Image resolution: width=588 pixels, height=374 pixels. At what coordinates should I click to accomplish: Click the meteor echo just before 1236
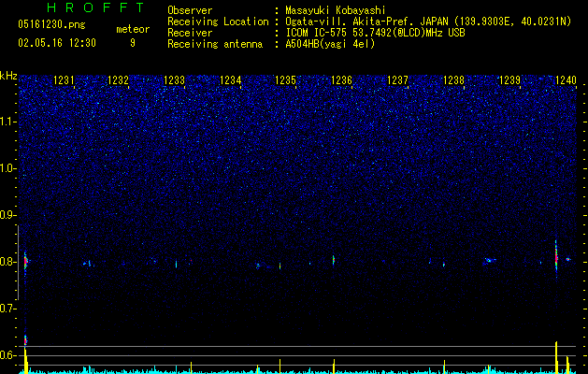pos(334,260)
